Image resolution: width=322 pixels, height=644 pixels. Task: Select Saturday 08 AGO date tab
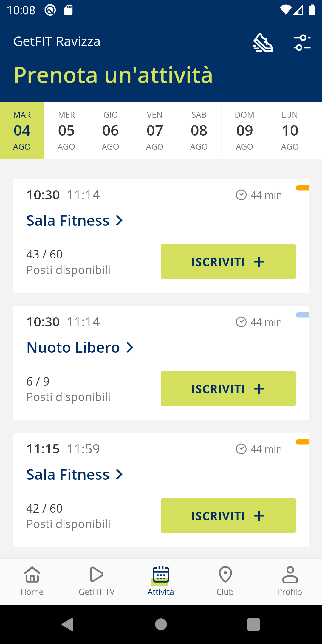(x=199, y=131)
